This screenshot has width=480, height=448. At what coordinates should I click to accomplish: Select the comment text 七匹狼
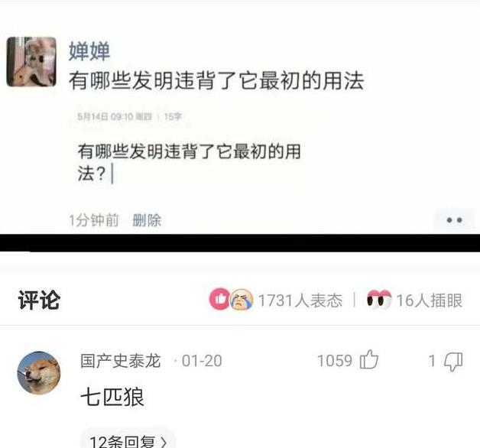pos(112,397)
